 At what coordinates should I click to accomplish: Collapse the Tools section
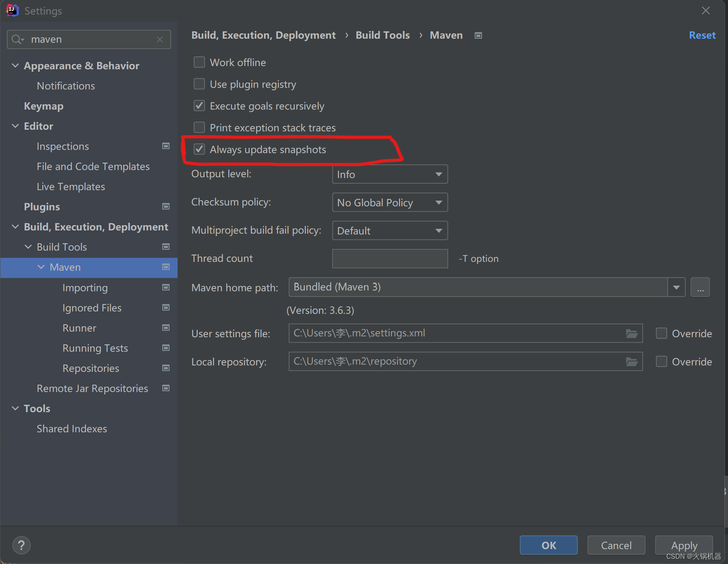(x=15, y=408)
